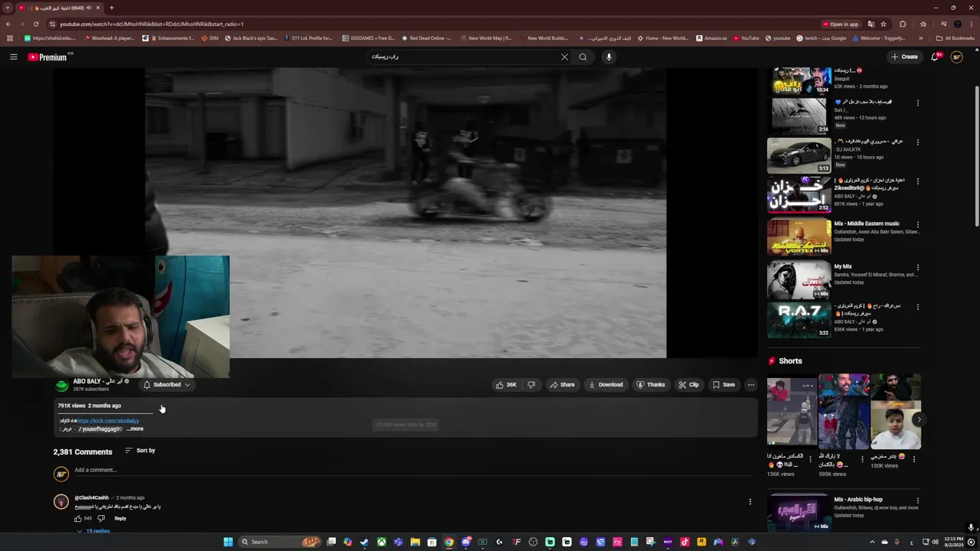Open options for Mix - Middle Eastern music
The width and height of the screenshot is (980, 551).
coord(918,225)
